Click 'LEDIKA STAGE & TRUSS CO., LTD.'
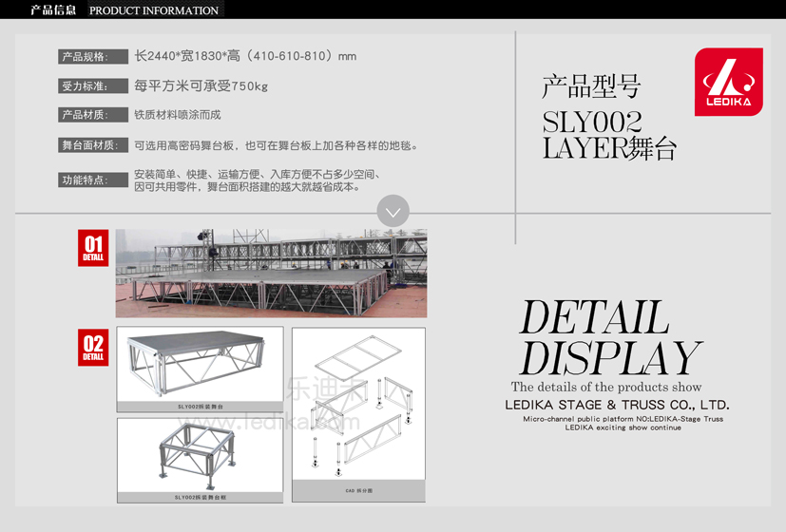Viewport: 786px width, 532px height. pos(617,405)
